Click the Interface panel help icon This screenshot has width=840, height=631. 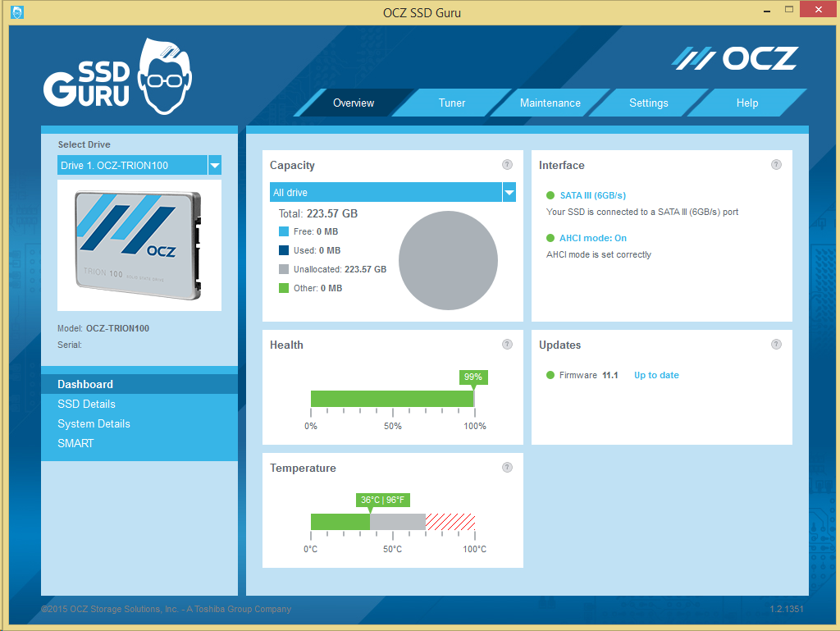click(776, 165)
